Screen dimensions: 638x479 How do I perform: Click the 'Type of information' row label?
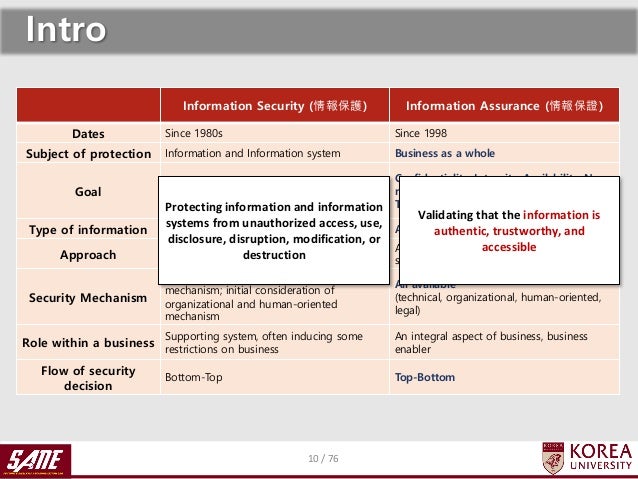point(88,230)
